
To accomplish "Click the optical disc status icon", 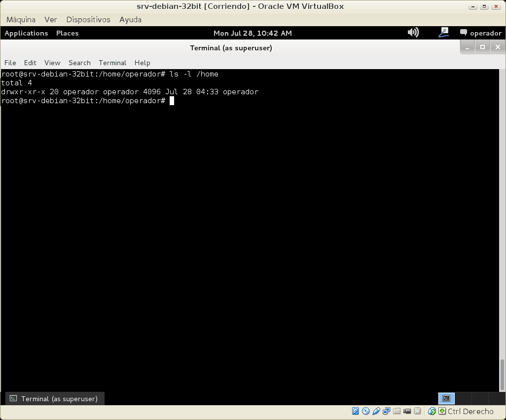I will pos(365,411).
